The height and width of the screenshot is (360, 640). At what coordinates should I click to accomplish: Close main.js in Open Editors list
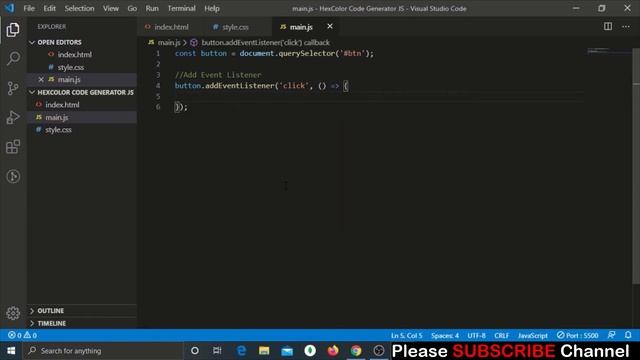pos(41,80)
